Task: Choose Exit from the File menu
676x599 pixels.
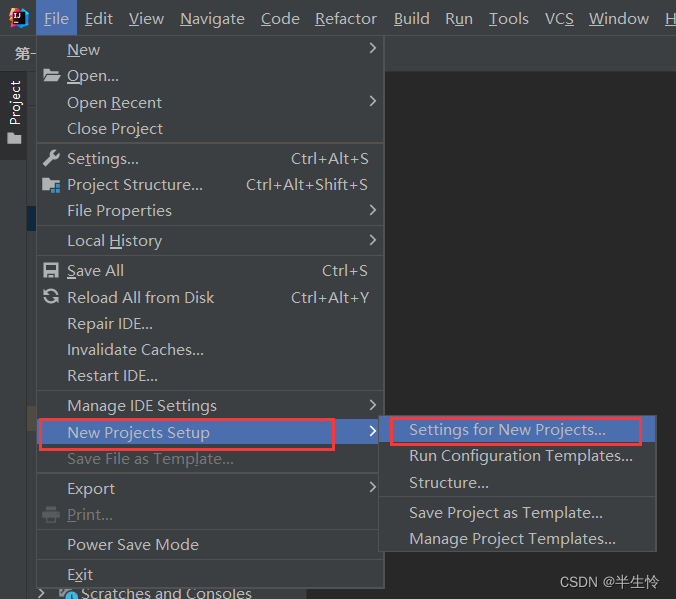Action: click(210, 574)
